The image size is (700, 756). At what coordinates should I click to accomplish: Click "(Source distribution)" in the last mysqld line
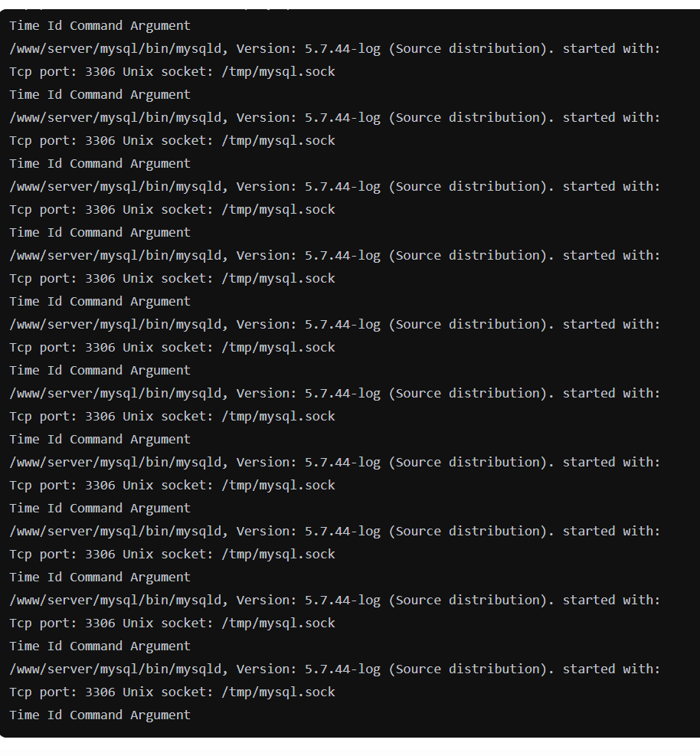[x=471, y=669]
